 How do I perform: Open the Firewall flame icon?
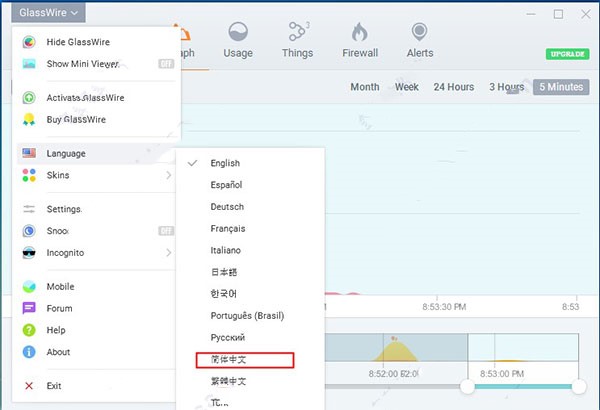pos(360,32)
